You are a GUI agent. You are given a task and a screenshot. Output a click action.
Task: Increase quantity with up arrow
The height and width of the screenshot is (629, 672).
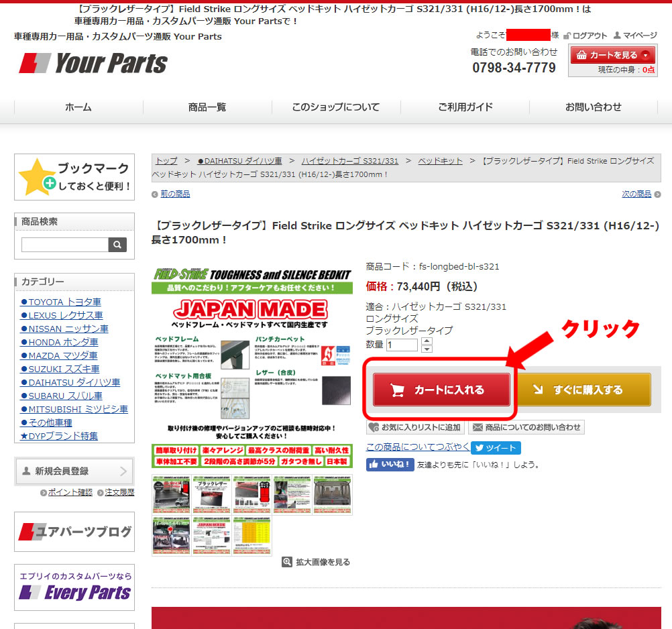pos(427,341)
